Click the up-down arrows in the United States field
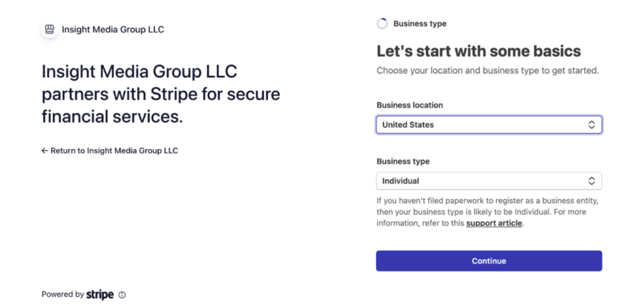Screen dimensions: 644x306 [x=591, y=125]
